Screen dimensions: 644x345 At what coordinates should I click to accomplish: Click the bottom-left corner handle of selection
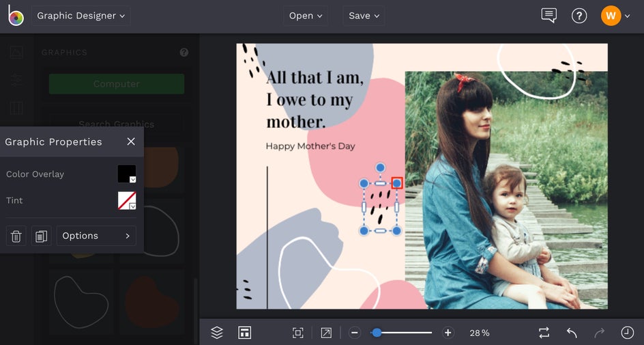coord(364,231)
